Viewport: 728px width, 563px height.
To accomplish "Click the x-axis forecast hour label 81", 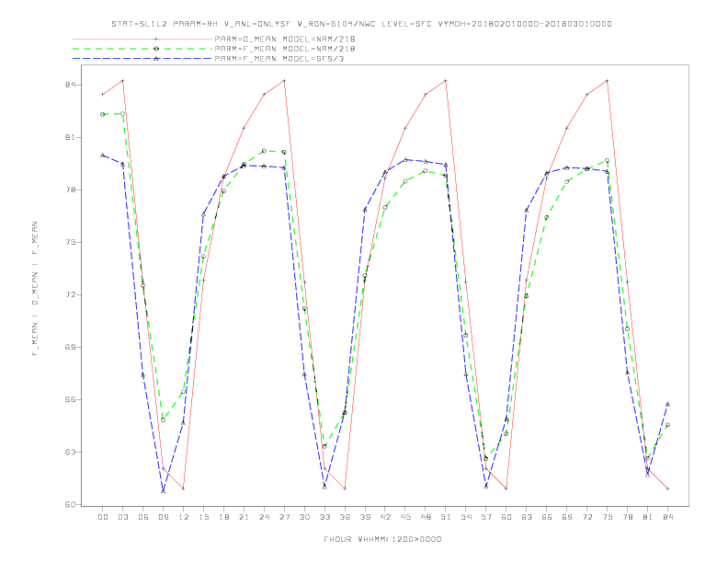I will tap(648, 517).
